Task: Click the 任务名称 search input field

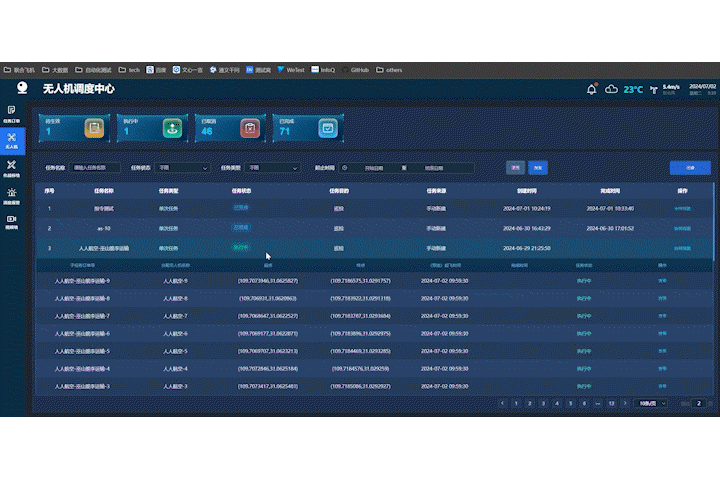Action: (96, 168)
